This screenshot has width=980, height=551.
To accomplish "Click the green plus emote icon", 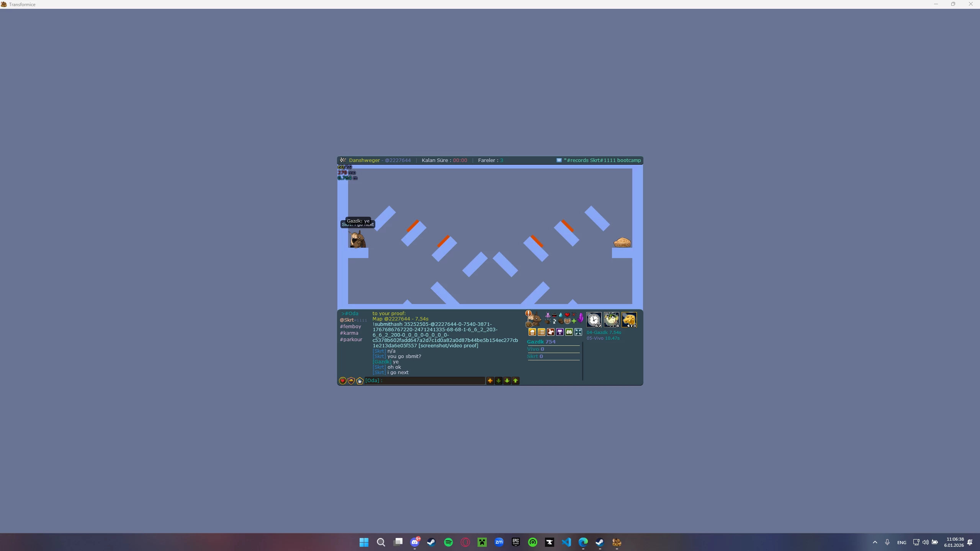I will coord(574,321).
